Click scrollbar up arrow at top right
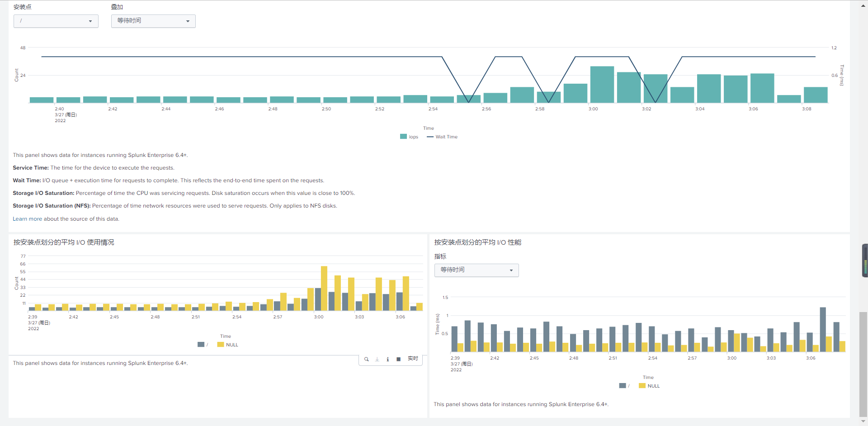This screenshot has height=426, width=868. [x=863, y=5]
